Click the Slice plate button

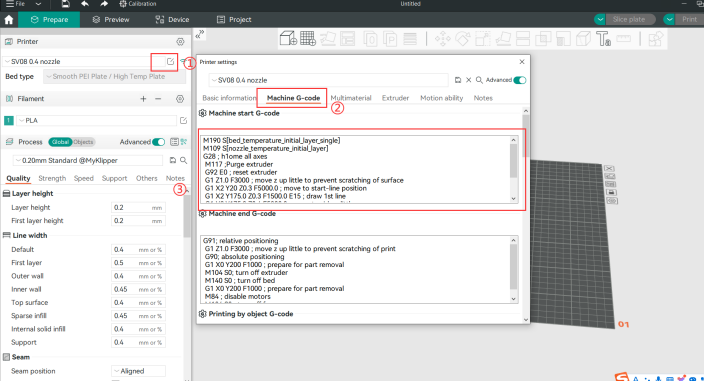(630, 19)
